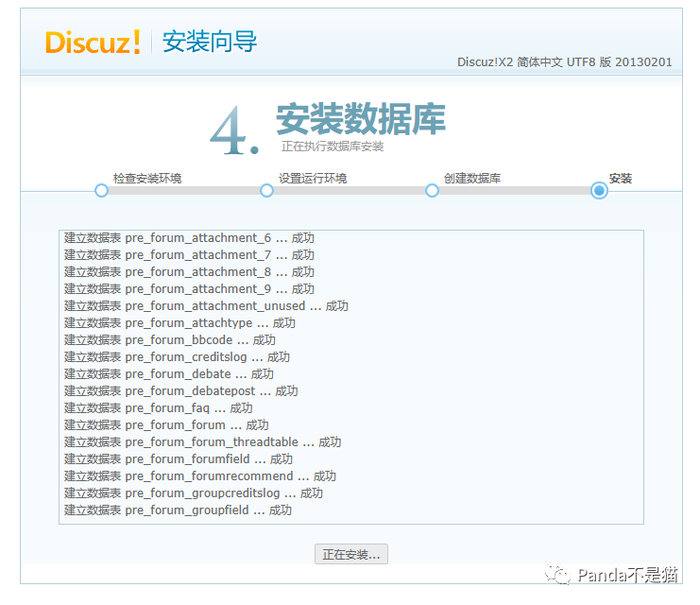Click the 设置运行环境 step label
The image size is (700, 605).
[313, 179]
